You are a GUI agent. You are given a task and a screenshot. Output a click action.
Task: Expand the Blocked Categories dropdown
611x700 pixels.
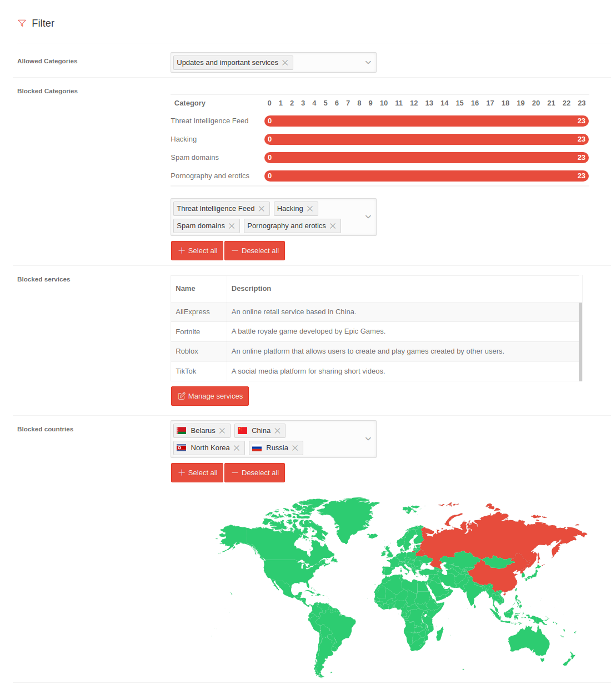point(368,217)
